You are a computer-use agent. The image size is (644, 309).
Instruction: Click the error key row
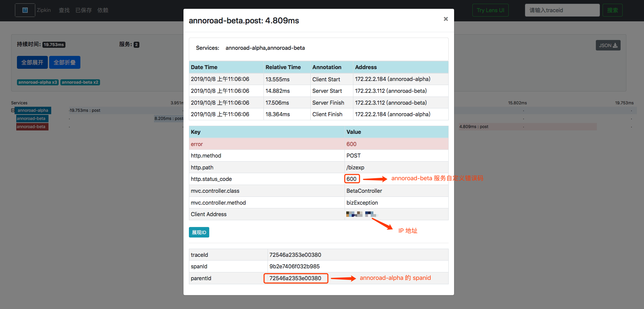coord(318,144)
